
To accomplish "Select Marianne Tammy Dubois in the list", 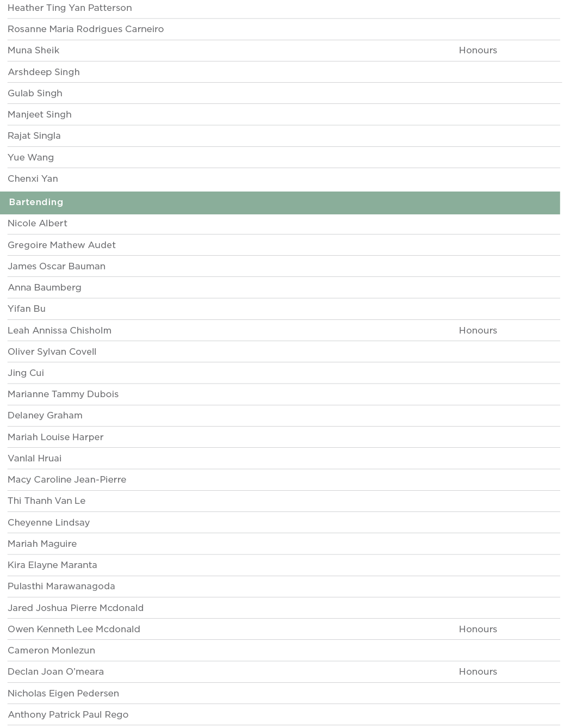I will (x=63, y=394).
